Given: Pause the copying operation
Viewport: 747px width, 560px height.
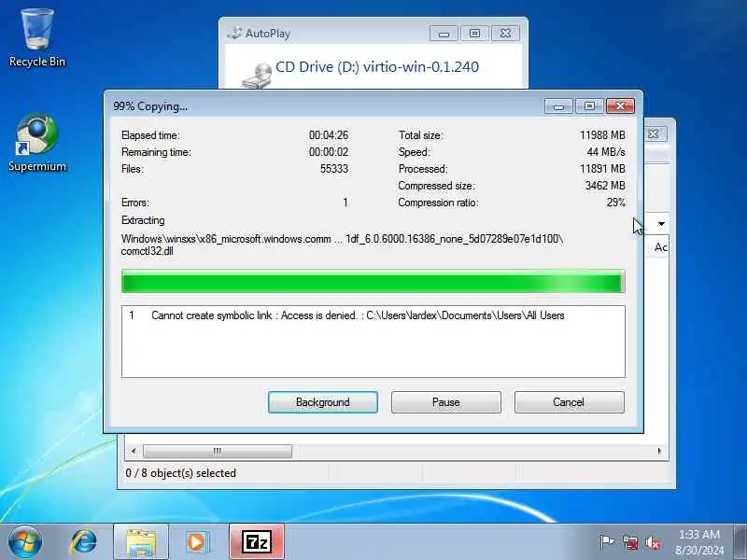Looking at the screenshot, I should [x=446, y=402].
